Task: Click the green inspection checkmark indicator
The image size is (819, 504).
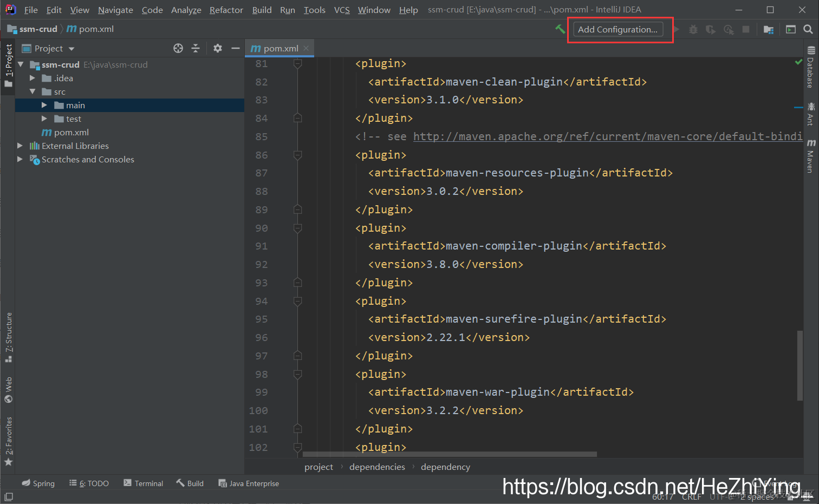Action: click(798, 62)
